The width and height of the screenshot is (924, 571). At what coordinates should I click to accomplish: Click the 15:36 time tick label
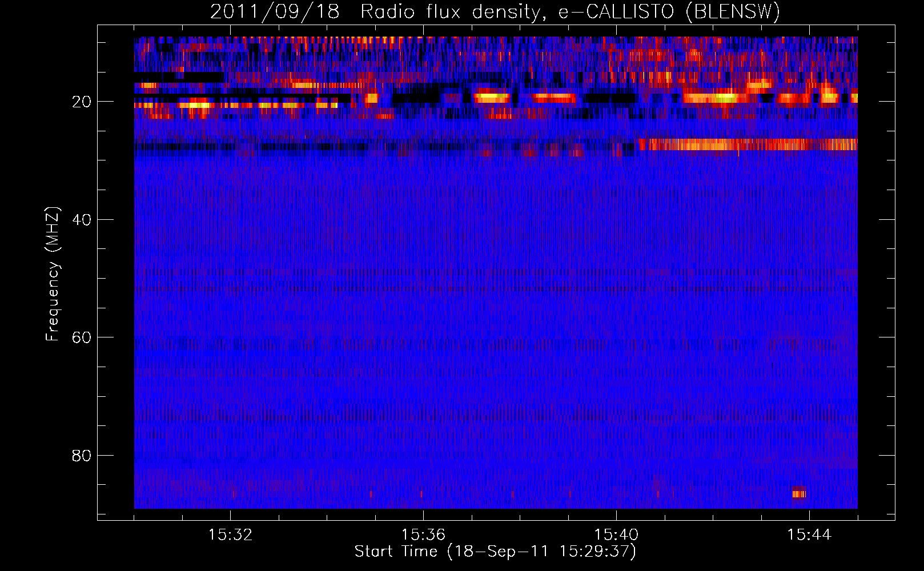423,535
